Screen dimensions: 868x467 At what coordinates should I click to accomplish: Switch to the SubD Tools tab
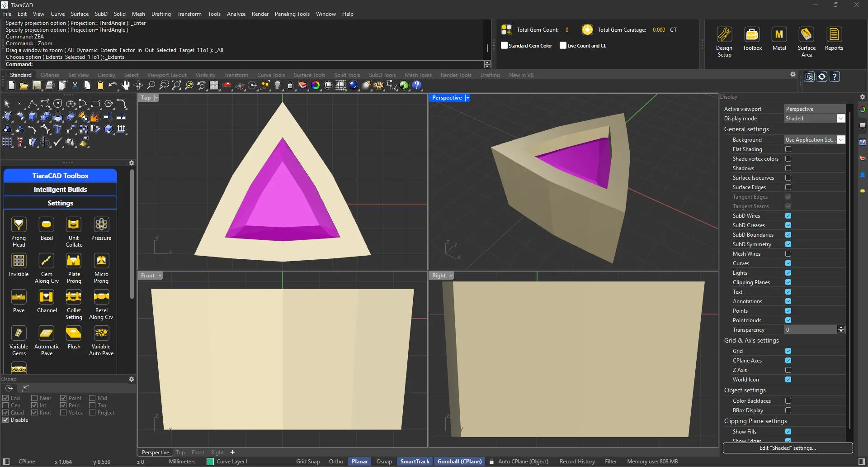[382, 75]
